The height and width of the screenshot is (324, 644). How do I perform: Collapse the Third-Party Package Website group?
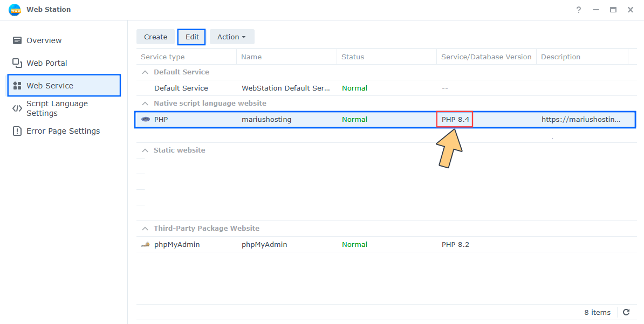click(x=145, y=228)
